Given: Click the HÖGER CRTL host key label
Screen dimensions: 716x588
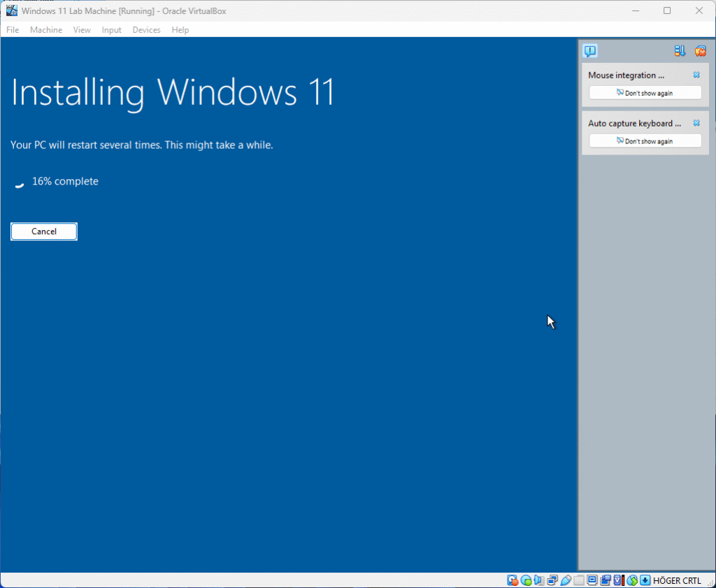Looking at the screenshot, I should pos(677,581).
